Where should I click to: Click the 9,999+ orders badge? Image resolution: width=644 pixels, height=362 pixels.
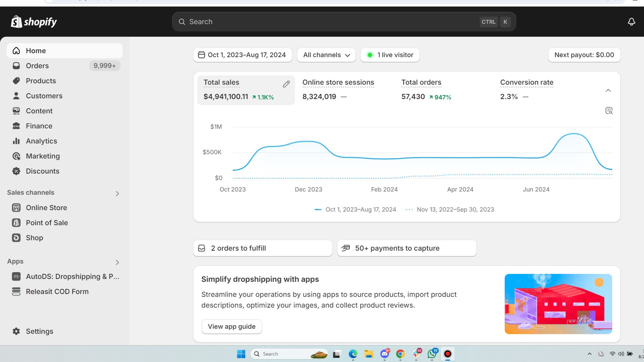click(105, 66)
